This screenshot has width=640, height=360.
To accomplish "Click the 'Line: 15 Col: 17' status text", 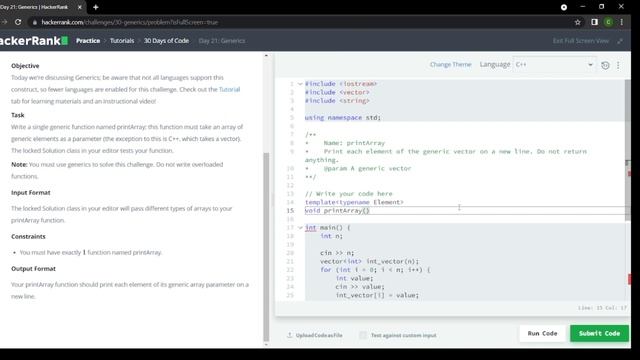I will 602,308.
